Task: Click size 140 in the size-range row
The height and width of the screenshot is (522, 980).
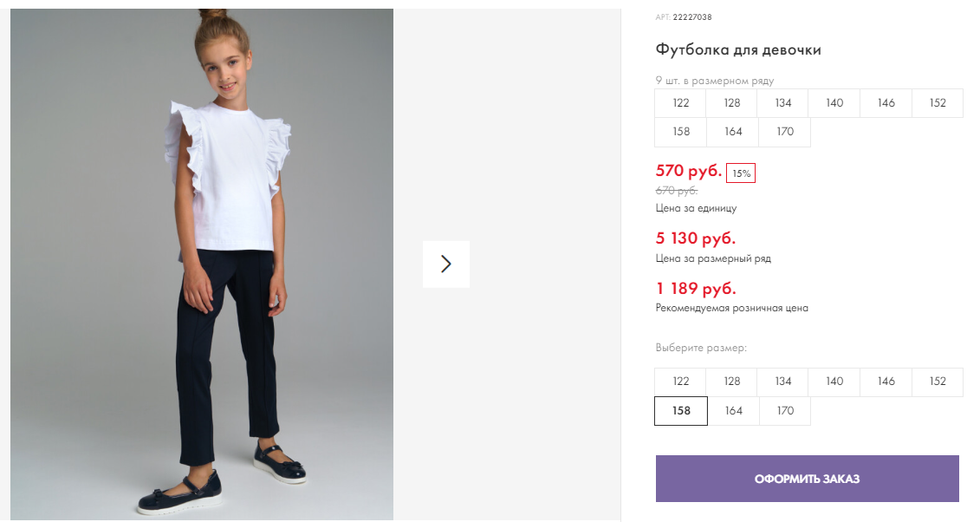Action: coord(834,103)
